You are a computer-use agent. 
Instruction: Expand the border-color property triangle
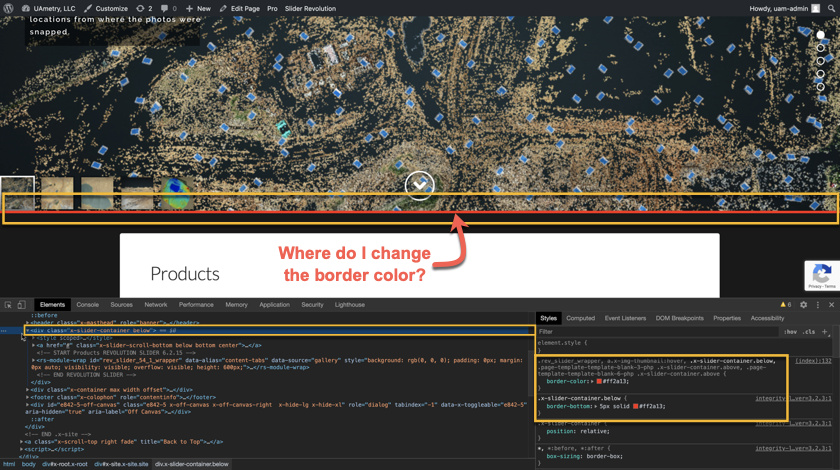pyautogui.click(x=593, y=381)
